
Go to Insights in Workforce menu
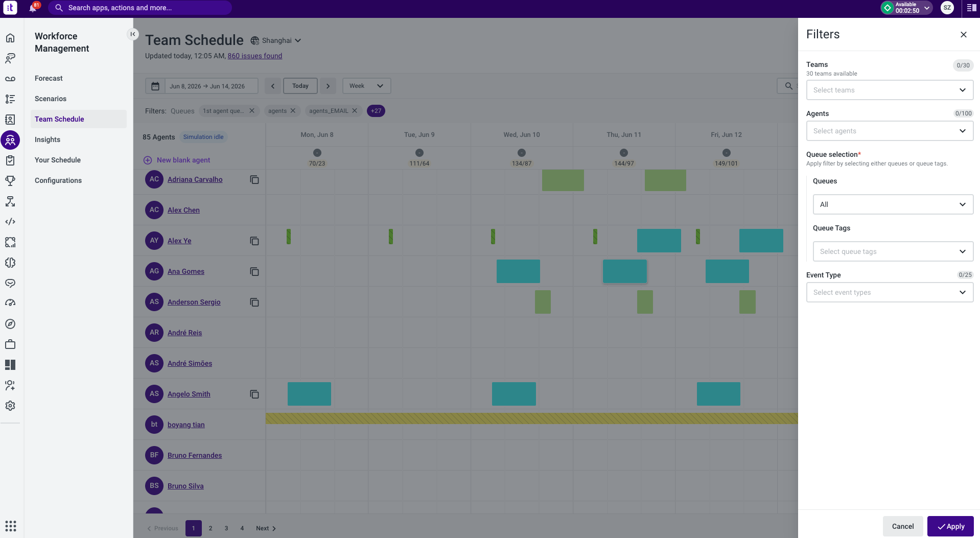(48, 139)
